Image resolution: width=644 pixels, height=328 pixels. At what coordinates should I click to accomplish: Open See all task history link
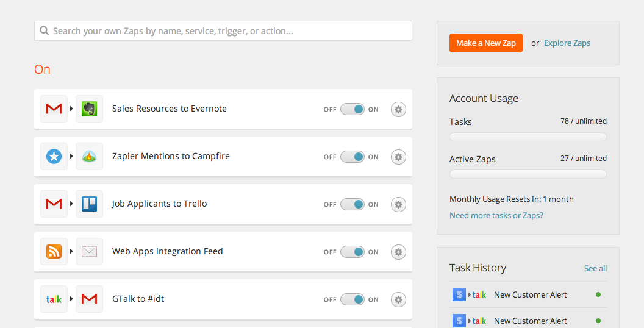click(x=596, y=268)
